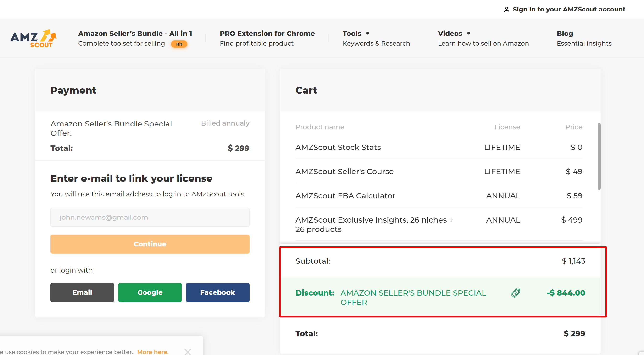Click the Payment heading

coord(73,90)
